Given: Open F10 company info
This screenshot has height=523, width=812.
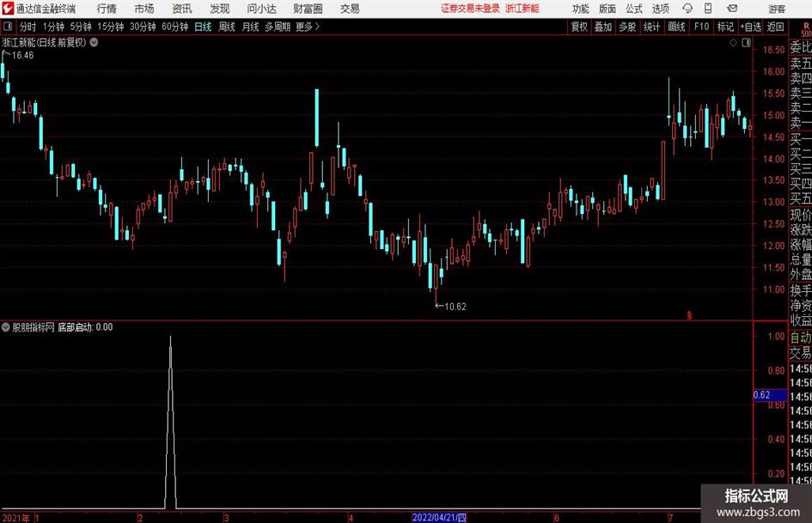Looking at the screenshot, I should tap(702, 27).
